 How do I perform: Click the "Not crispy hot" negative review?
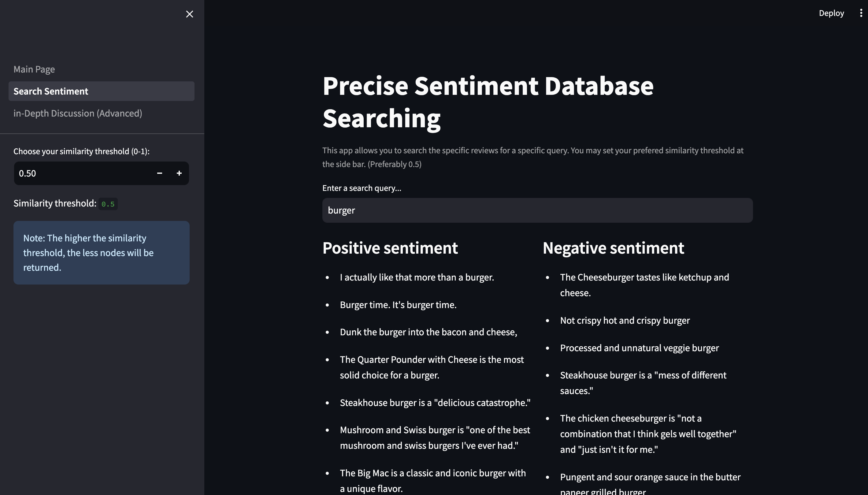coord(625,320)
